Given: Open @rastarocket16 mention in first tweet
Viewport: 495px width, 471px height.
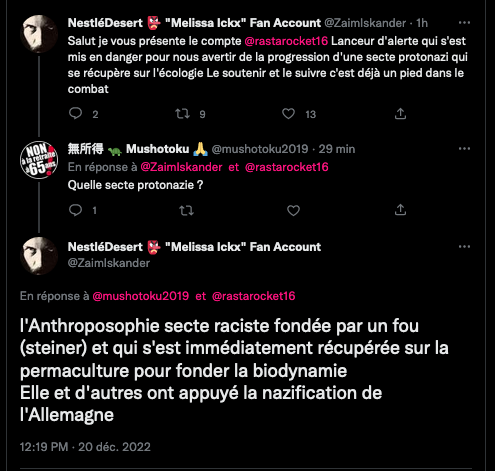Looking at the screenshot, I should pos(286,41).
